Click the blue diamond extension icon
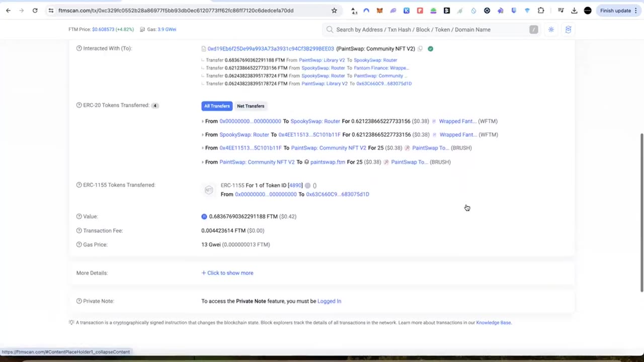 click(527, 11)
